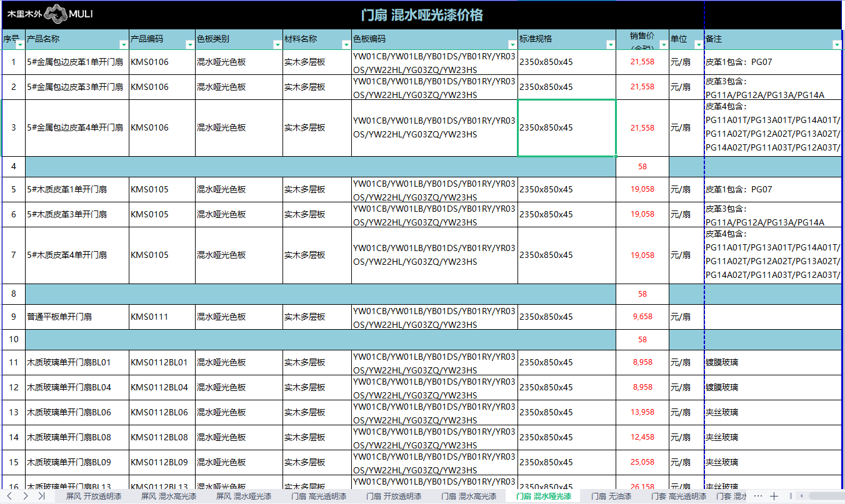Click the 标准规格 column filter button
This screenshot has width=845, height=504.
(611, 45)
